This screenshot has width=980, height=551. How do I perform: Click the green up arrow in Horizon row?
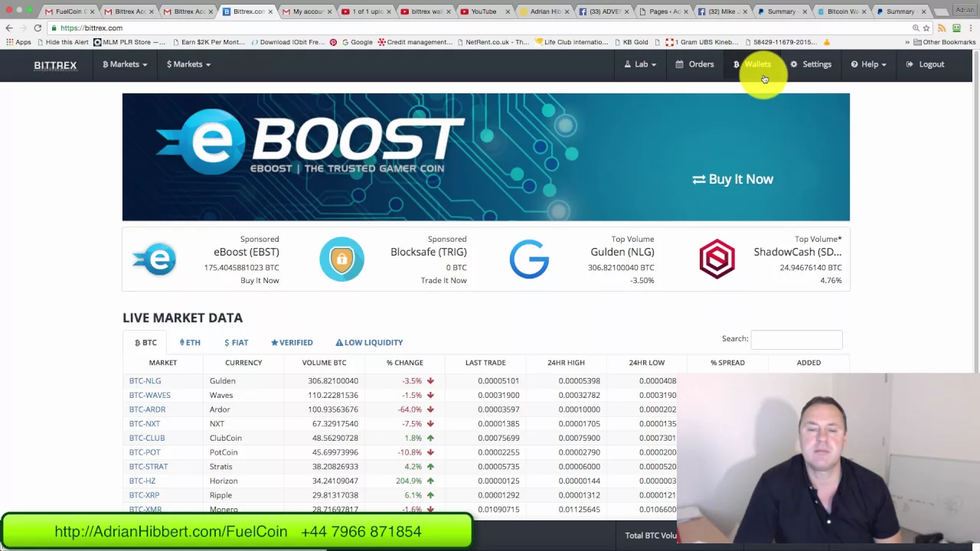pyautogui.click(x=430, y=481)
